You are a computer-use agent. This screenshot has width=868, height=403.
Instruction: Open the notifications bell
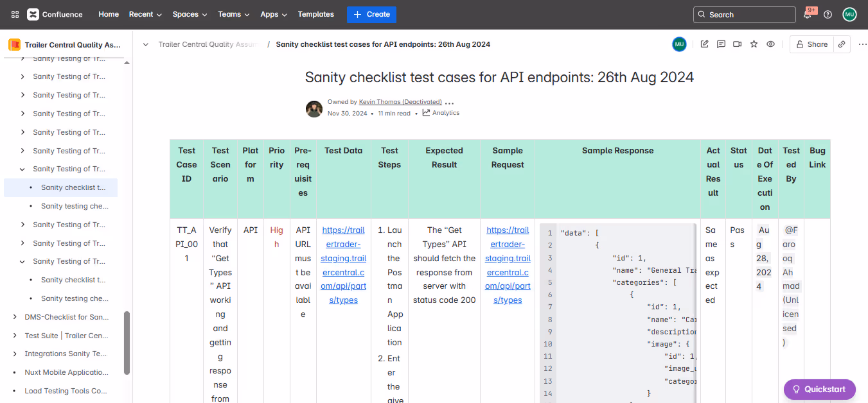tap(808, 14)
